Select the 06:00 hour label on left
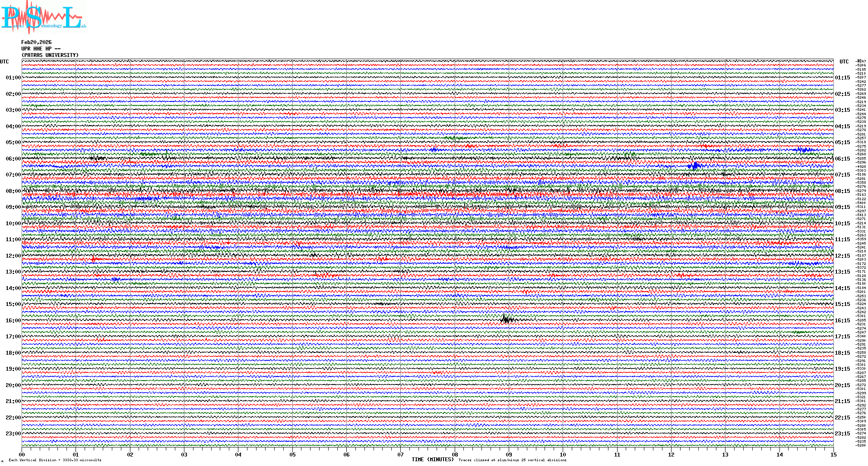The width and height of the screenshot is (868, 466). tap(13, 159)
